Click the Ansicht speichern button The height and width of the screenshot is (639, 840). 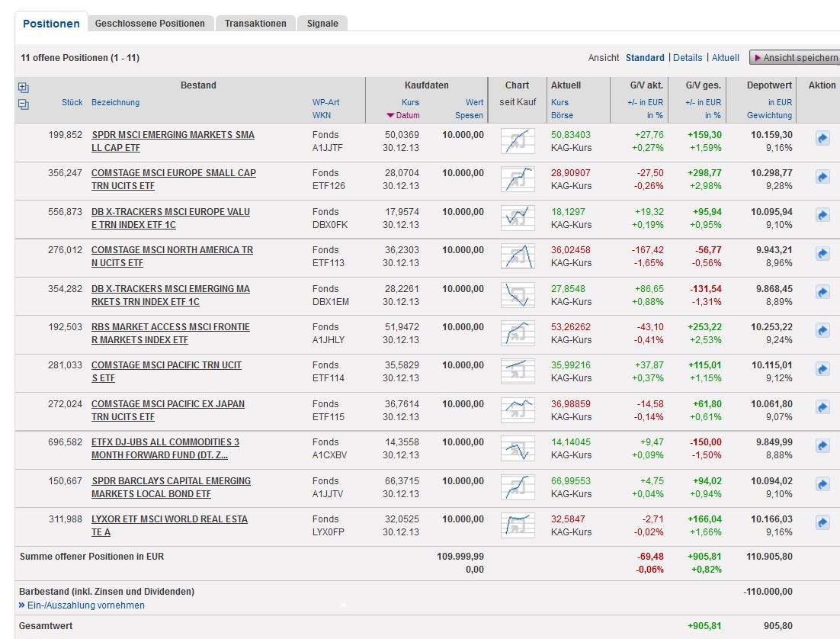coord(795,58)
